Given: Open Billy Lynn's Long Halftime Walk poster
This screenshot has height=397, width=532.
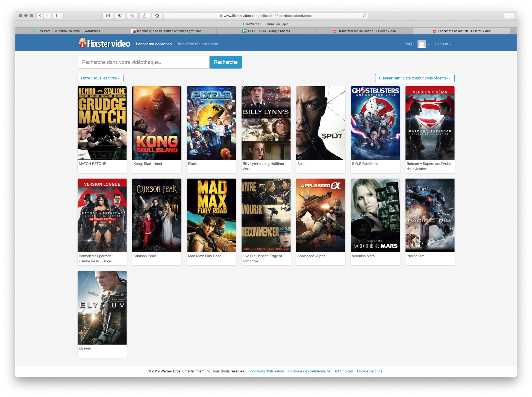Looking at the screenshot, I should [266, 123].
